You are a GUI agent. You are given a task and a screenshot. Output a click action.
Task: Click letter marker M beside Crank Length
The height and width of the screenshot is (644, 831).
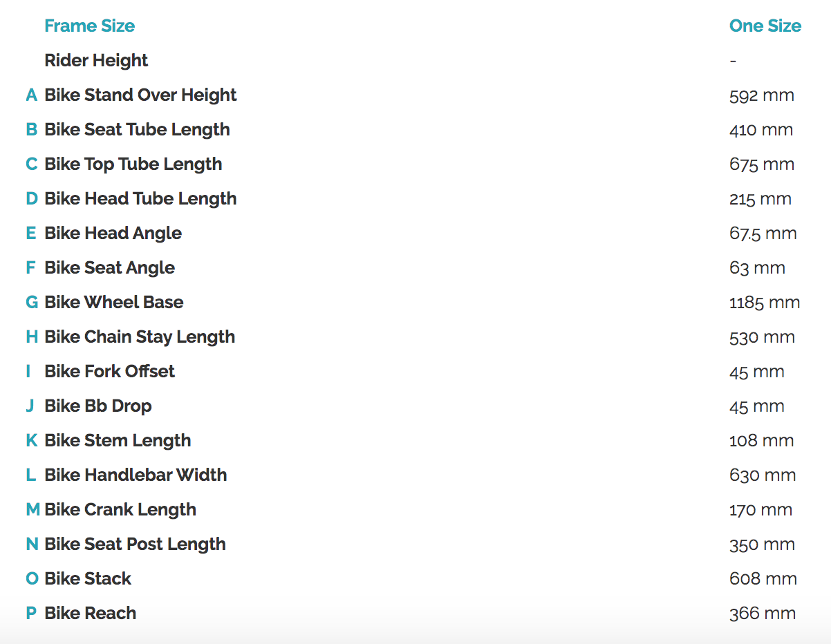pyautogui.click(x=32, y=510)
